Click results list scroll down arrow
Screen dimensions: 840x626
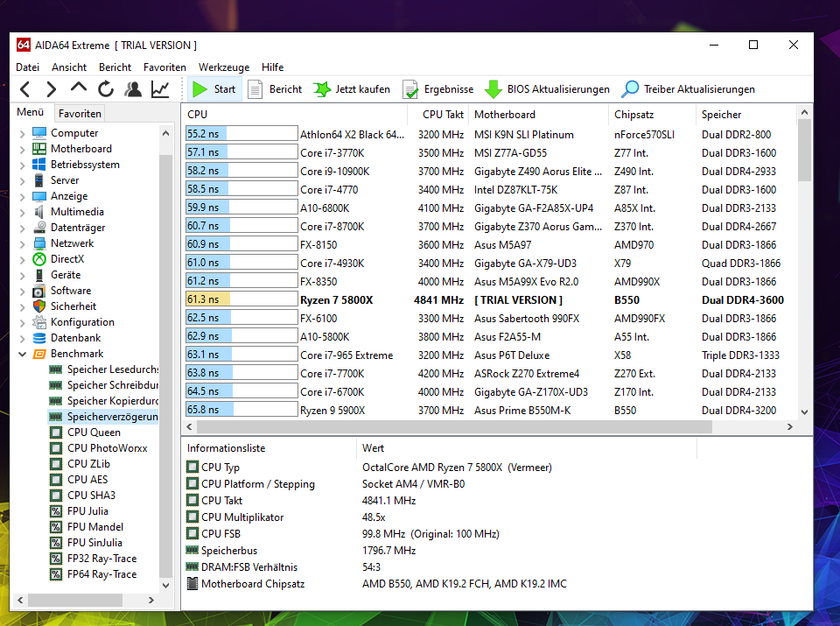tap(804, 412)
